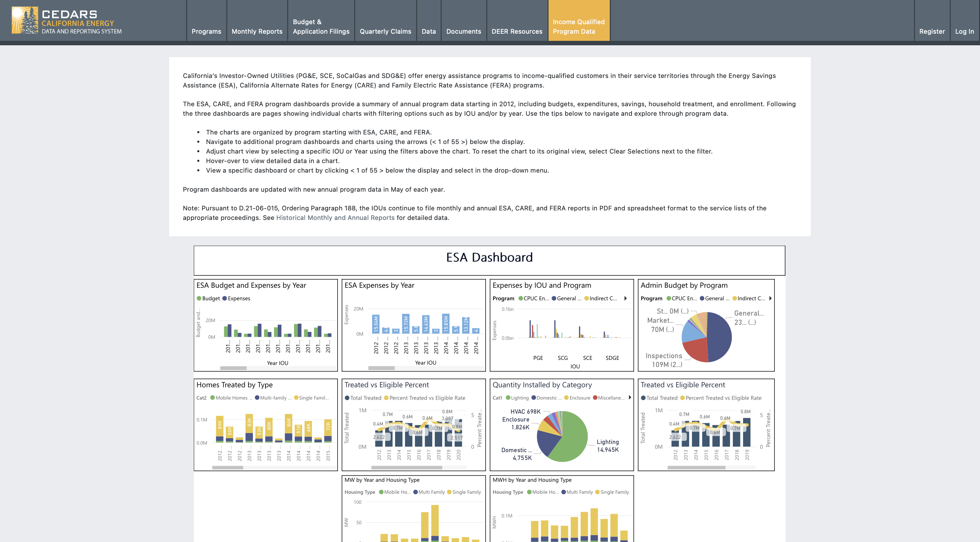Viewport: 980px width, 542px height.
Task: Click the CEDARS sun-and-tree logo
Action: (x=25, y=20)
